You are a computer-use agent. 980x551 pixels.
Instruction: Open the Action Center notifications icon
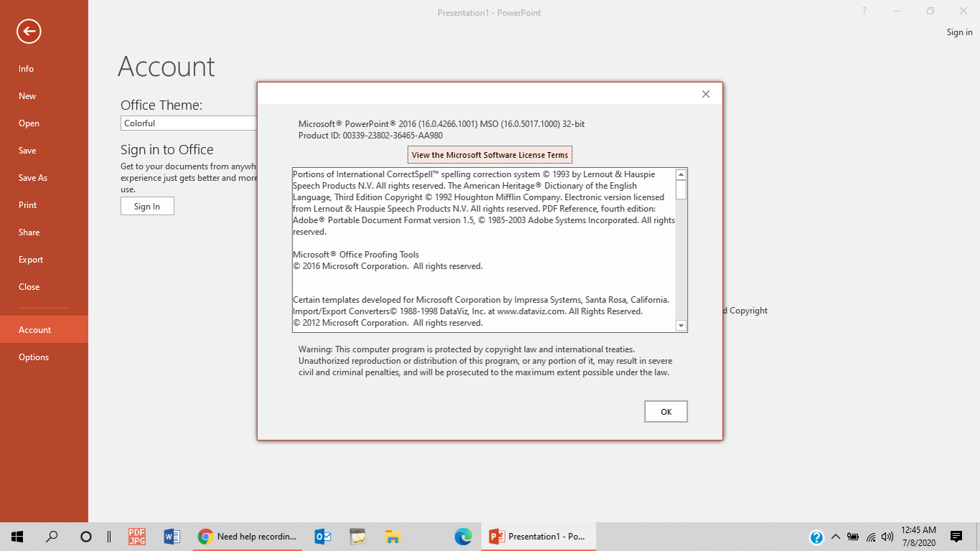click(x=956, y=537)
